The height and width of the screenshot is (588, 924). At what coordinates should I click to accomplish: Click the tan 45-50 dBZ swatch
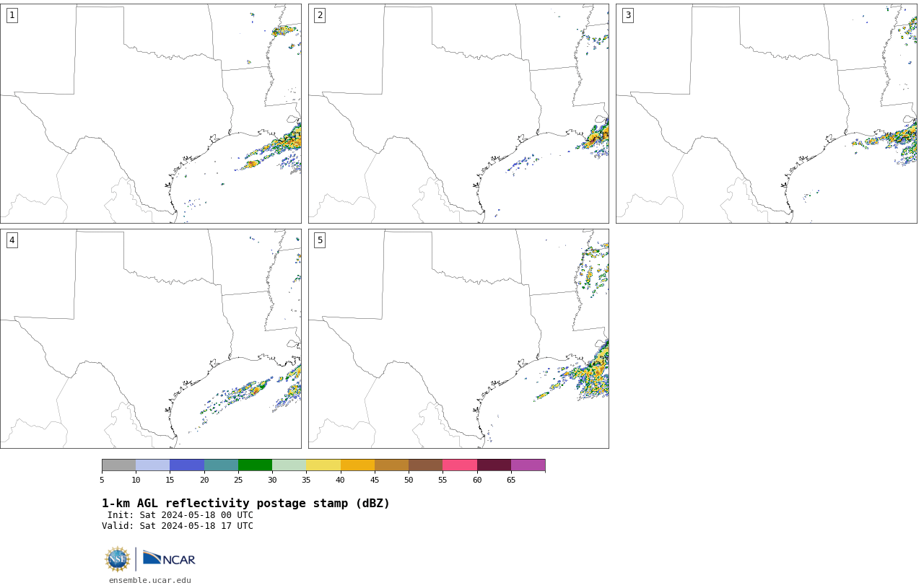click(391, 465)
